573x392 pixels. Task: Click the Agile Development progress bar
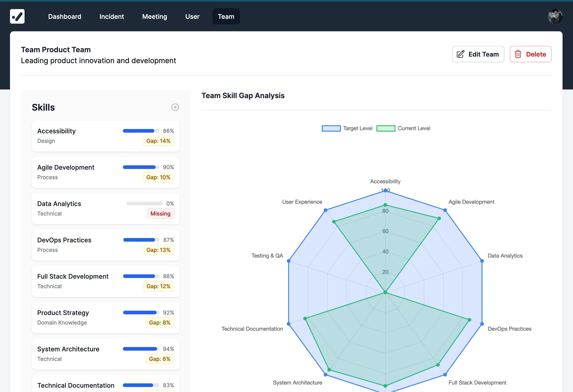(141, 167)
